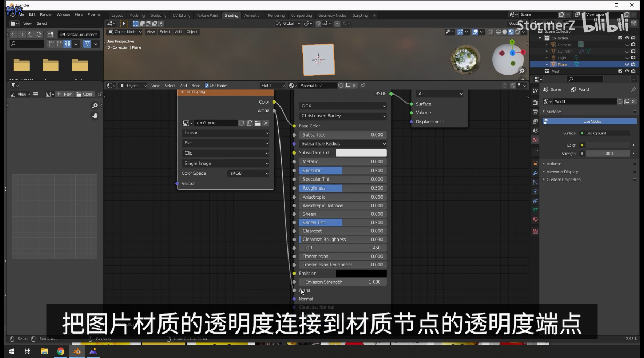Toggle viewport visibility for the Plane object

(627, 64)
